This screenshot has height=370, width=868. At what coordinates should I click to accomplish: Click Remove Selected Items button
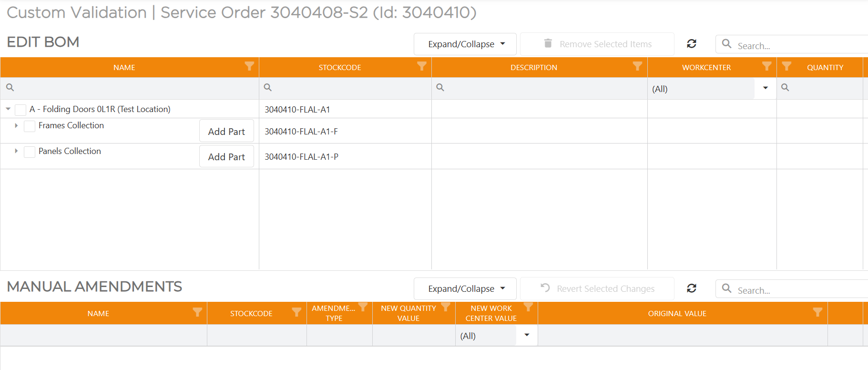[x=597, y=44]
